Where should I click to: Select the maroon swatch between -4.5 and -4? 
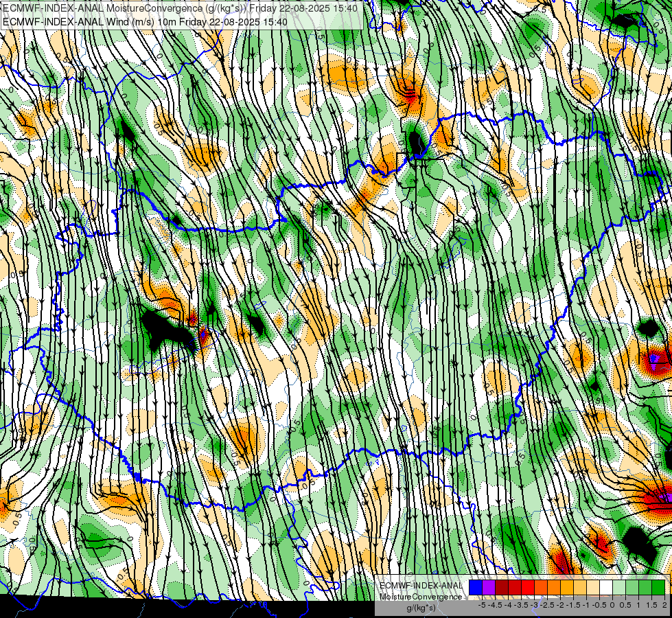coord(502,587)
